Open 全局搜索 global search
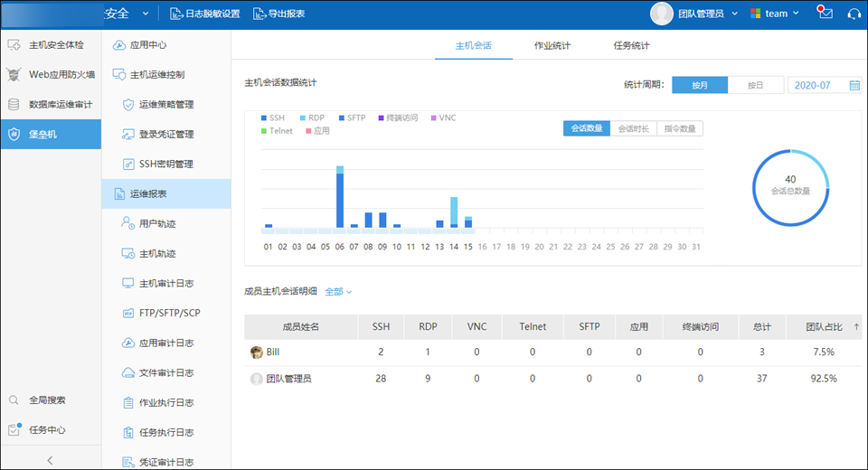 [x=51, y=400]
